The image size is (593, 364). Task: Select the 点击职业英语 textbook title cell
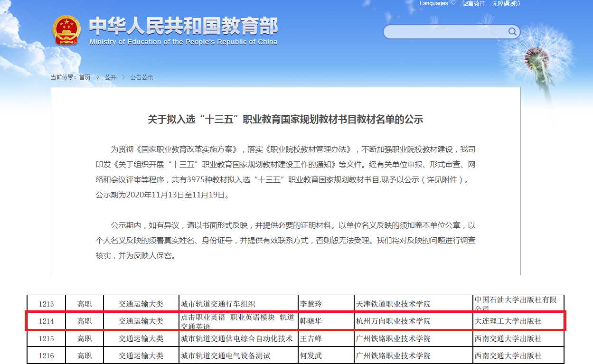tap(237, 321)
